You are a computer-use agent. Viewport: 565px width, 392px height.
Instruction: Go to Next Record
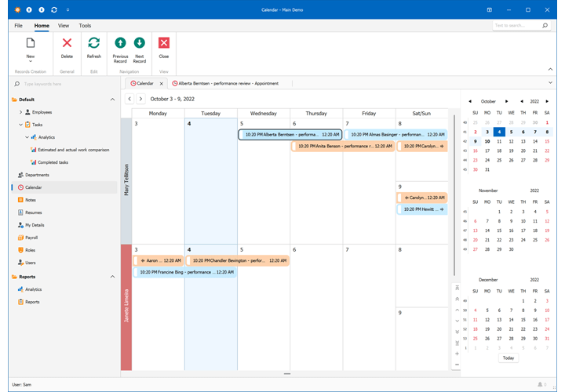pos(139,44)
